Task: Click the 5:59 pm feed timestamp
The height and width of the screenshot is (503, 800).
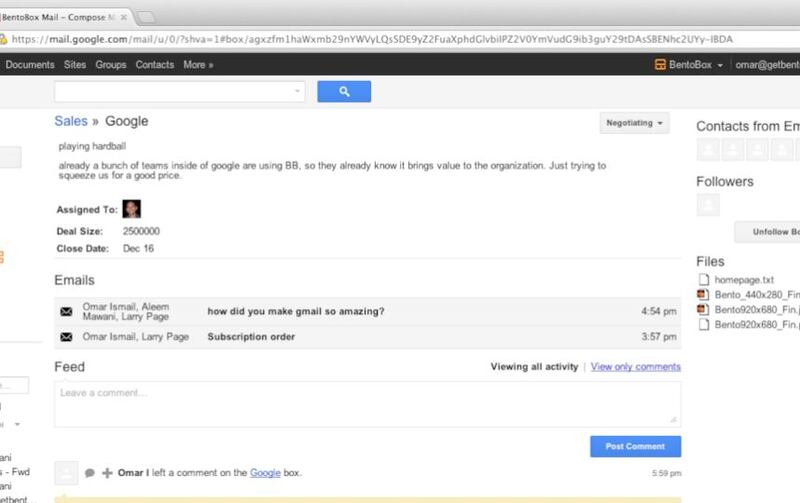Action: (666, 473)
